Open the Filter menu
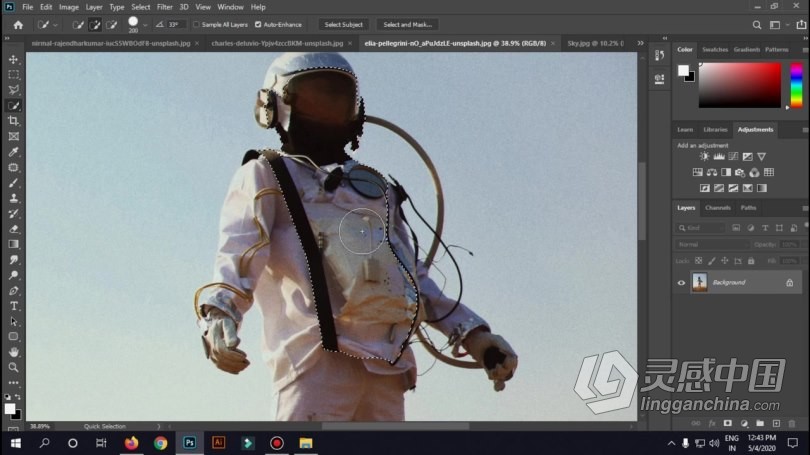Screen dimensions: 810x455 click(x=165, y=7)
